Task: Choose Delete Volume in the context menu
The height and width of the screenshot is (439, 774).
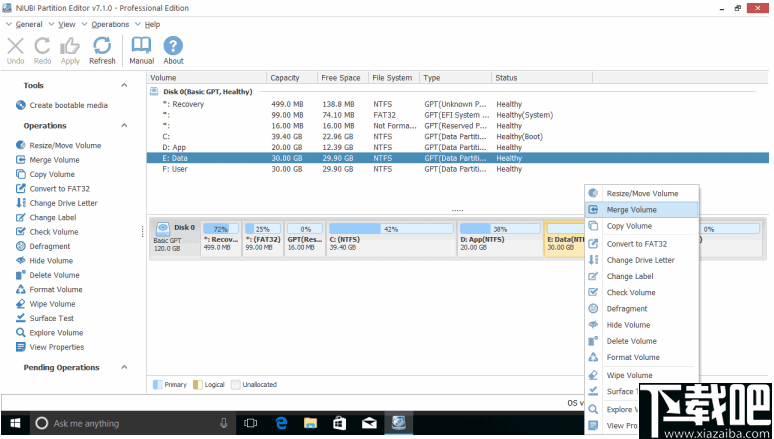Action: 642,341
